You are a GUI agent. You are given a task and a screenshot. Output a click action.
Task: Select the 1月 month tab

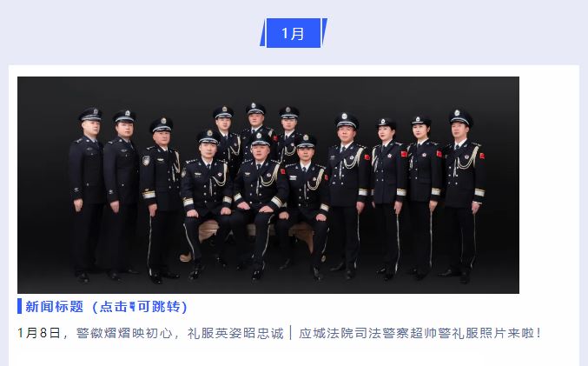coord(294,33)
